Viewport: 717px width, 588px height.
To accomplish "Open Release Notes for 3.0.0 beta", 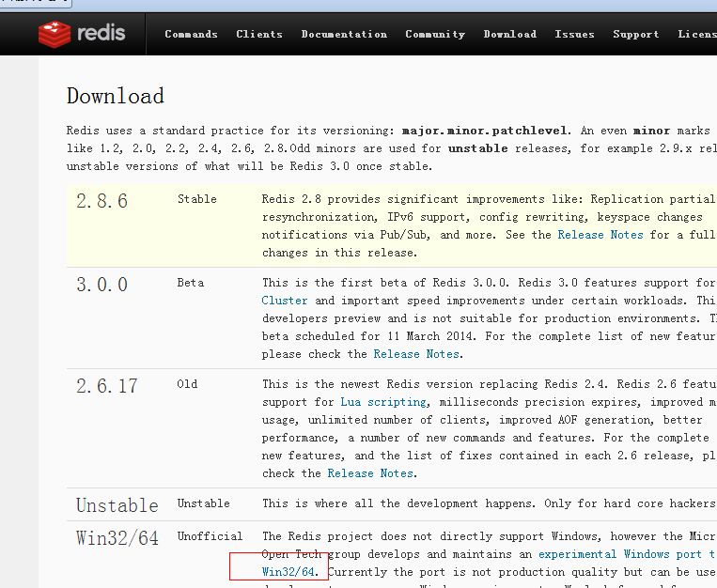I will click(x=416, y=354).
